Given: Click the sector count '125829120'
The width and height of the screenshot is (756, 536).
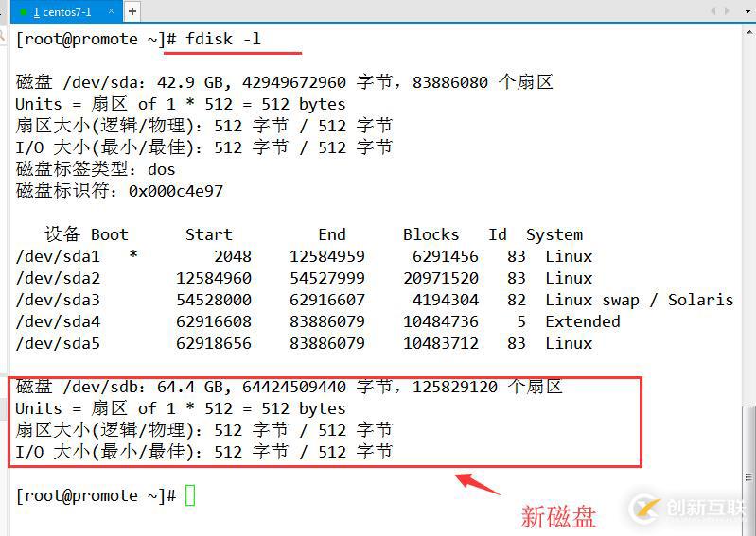Looking at the screenshot, I should tap(455, 387).
